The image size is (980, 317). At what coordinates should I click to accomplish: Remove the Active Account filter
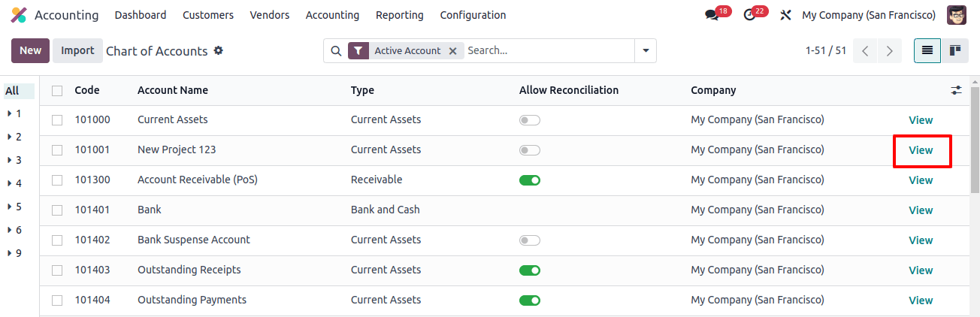click(x=452, y=51)
